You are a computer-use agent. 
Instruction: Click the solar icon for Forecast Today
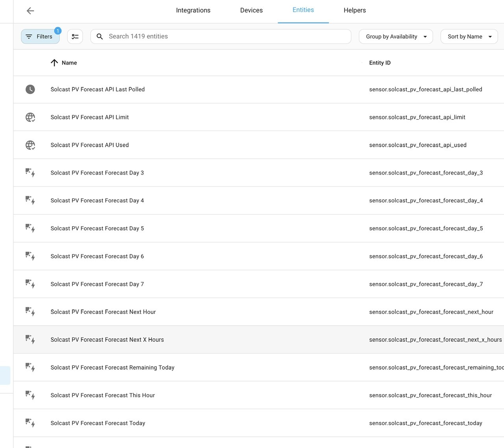[x=30, y=423]
